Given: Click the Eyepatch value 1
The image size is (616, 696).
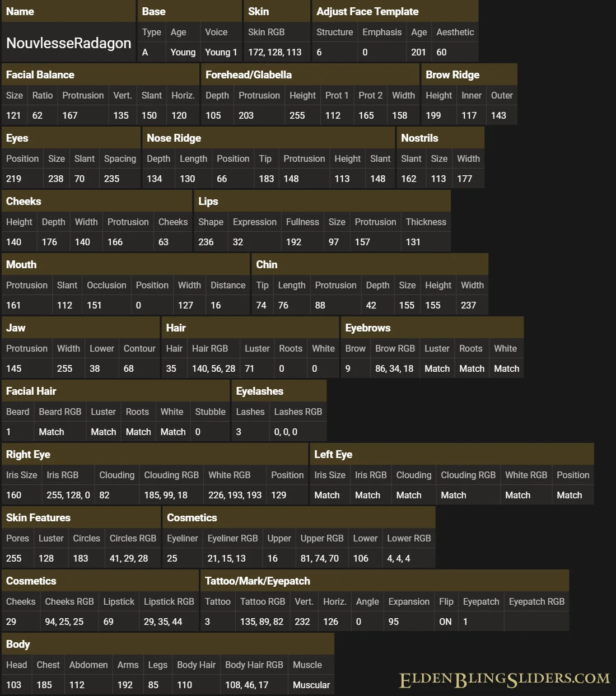Looking at the screenshot, I should (x=465, y=622).
